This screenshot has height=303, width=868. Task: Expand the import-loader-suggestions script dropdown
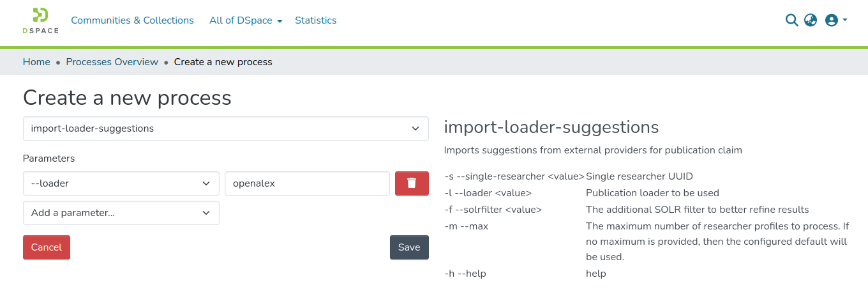click(225, 128)
